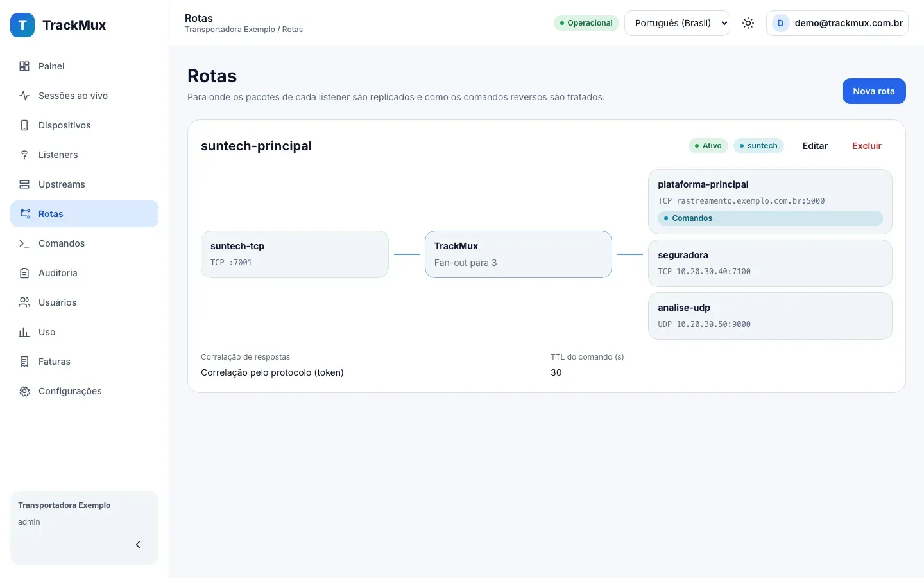The height and width of the screenshot is (578, 924).
Task: Click the suntech-principal route title
Action: click(256, 146)
